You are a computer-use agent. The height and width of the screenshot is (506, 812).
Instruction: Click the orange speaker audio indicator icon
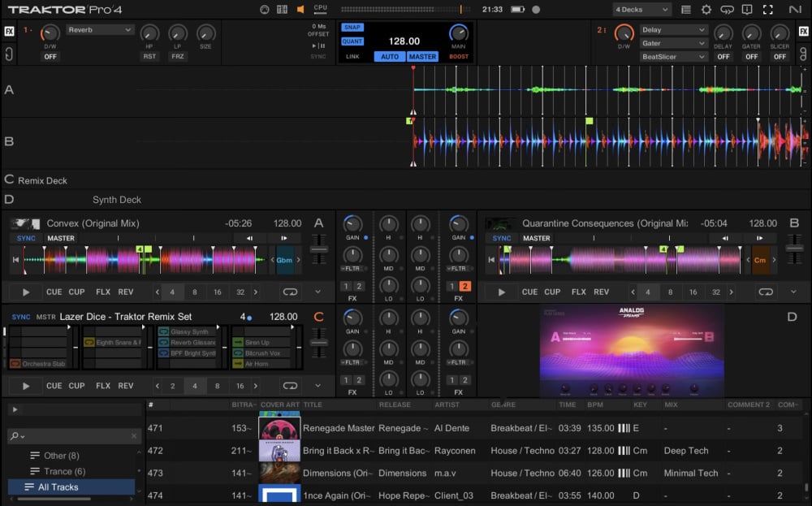(300, 10)
